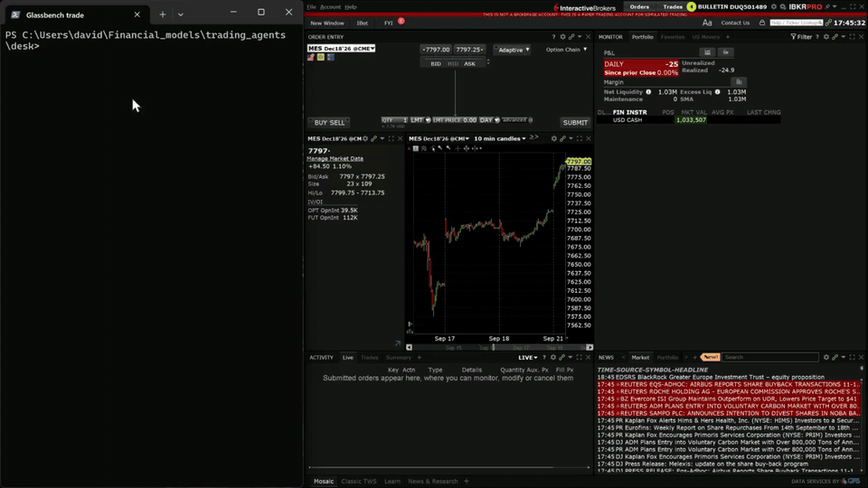Open the Account menu
The image size is (868, 488).
[x=331, y=7]
